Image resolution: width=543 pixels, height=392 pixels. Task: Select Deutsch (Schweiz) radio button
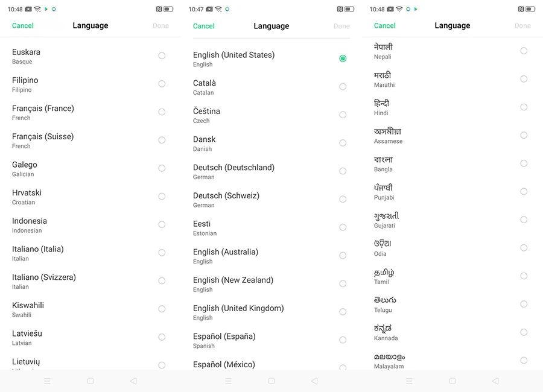click(343, 199)
